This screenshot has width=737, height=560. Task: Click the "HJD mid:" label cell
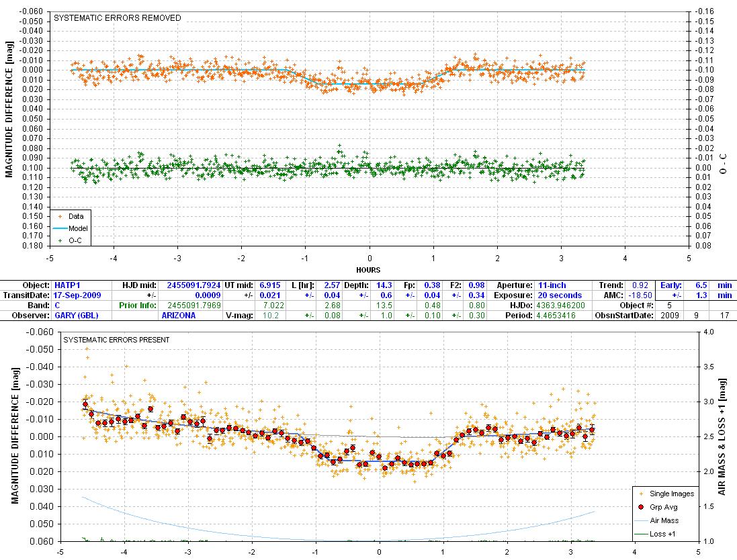139,285
